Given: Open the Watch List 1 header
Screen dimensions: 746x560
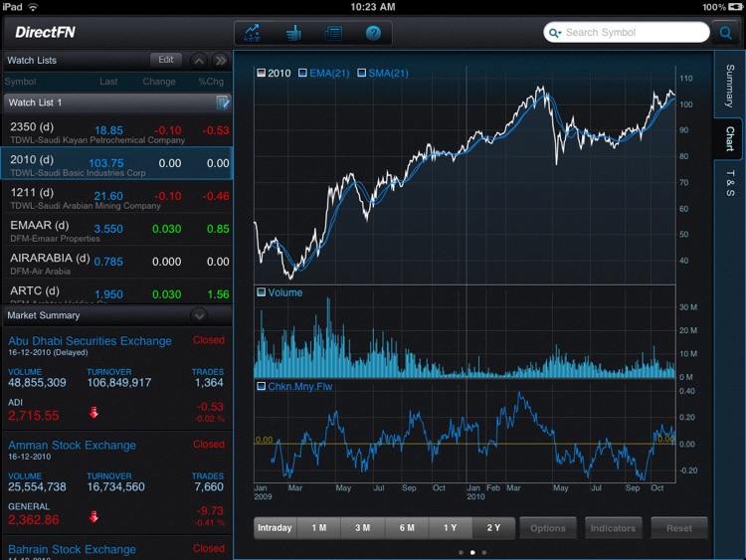Looking at the screenshot, I should tap(117, 102).
